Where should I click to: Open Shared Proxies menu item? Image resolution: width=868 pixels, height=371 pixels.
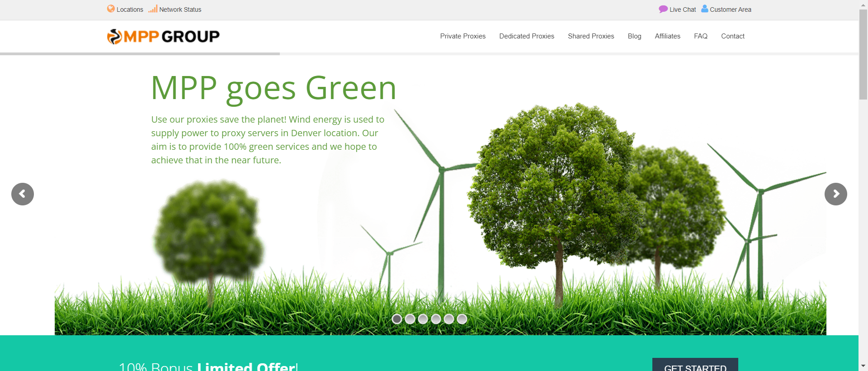tap(591, 36)
